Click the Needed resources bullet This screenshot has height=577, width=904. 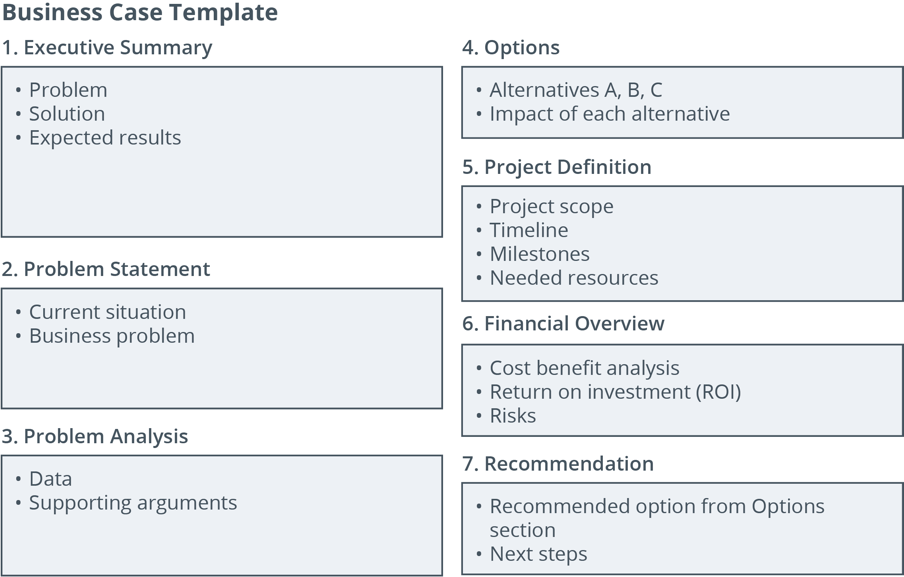(x=574, y=278)
